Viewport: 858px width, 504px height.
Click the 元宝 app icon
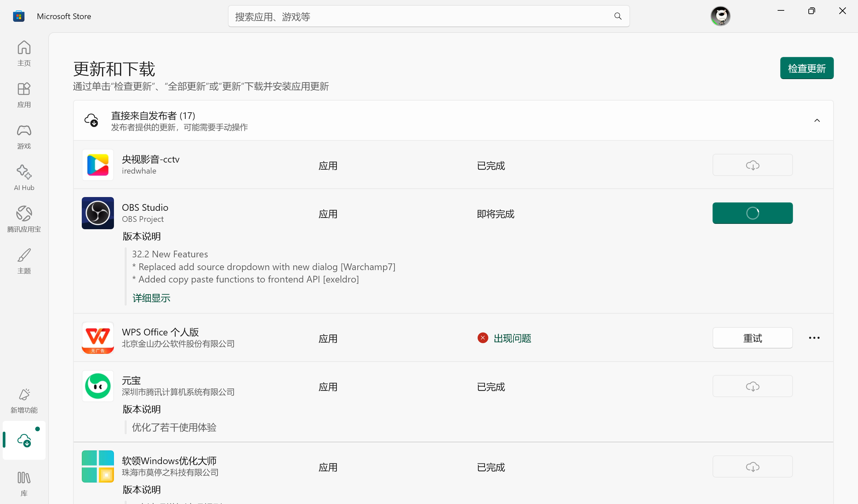[x=98, y=386]
